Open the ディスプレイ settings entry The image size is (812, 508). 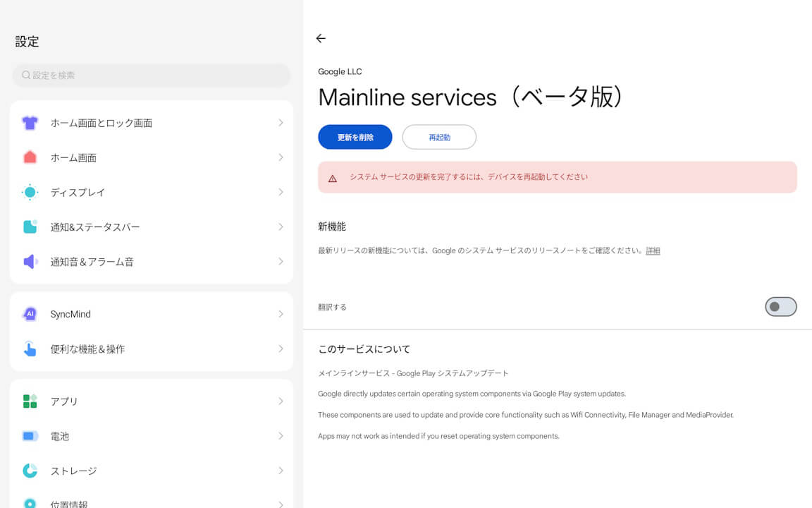pos(152,193)
